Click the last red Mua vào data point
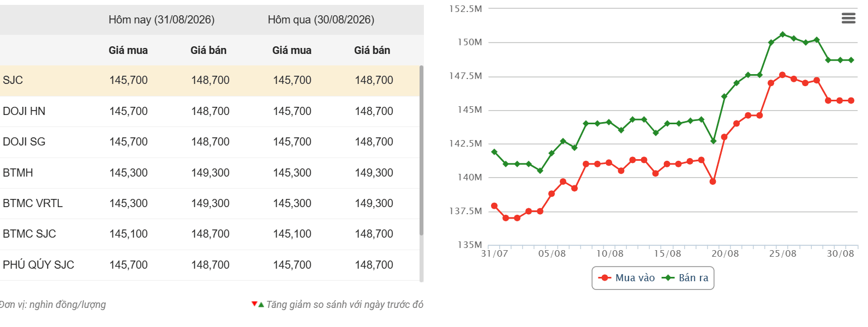Viewport: 868px width, 327px height. (x=851, y=100)
